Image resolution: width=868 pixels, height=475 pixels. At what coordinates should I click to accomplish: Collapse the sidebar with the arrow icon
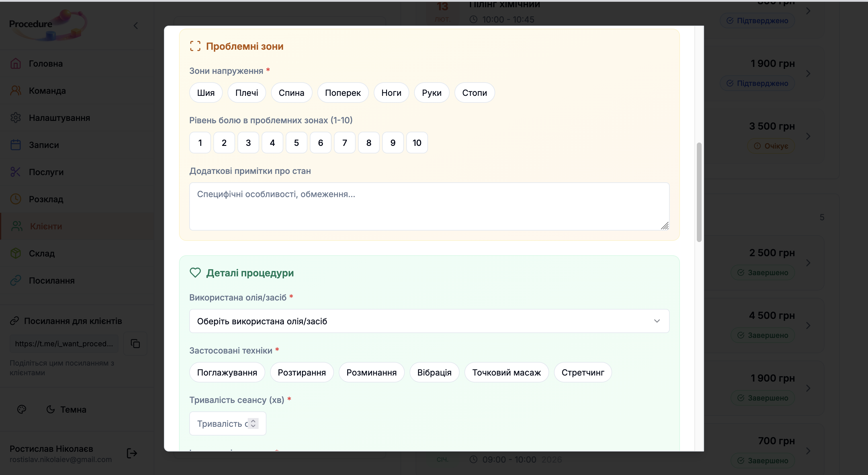136,26
